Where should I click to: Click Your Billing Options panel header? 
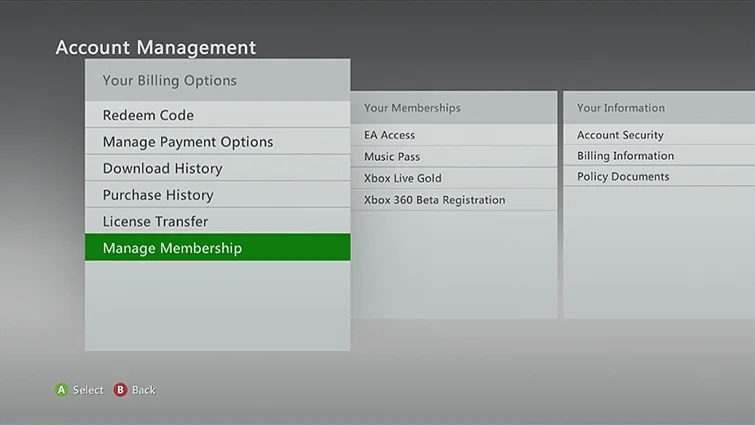tap(218, 80)
